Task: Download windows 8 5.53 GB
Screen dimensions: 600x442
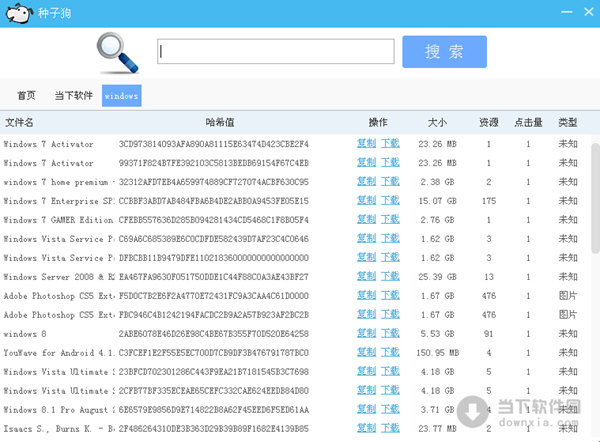Action: point(390,333)
